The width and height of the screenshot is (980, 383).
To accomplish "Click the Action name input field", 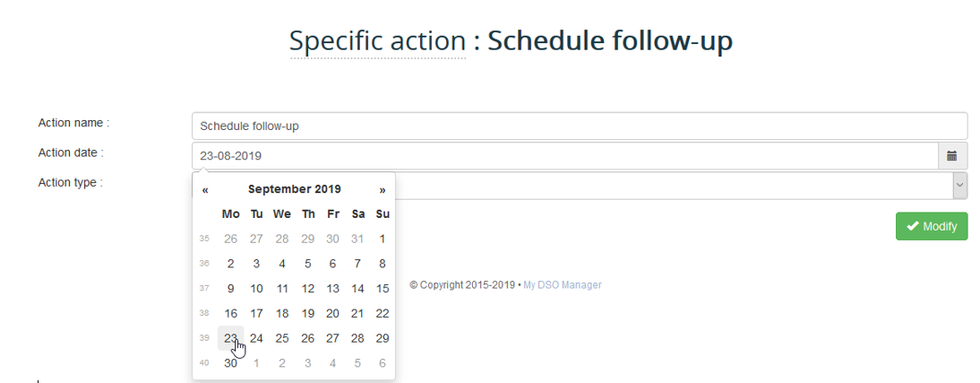I will pos(579,126).
